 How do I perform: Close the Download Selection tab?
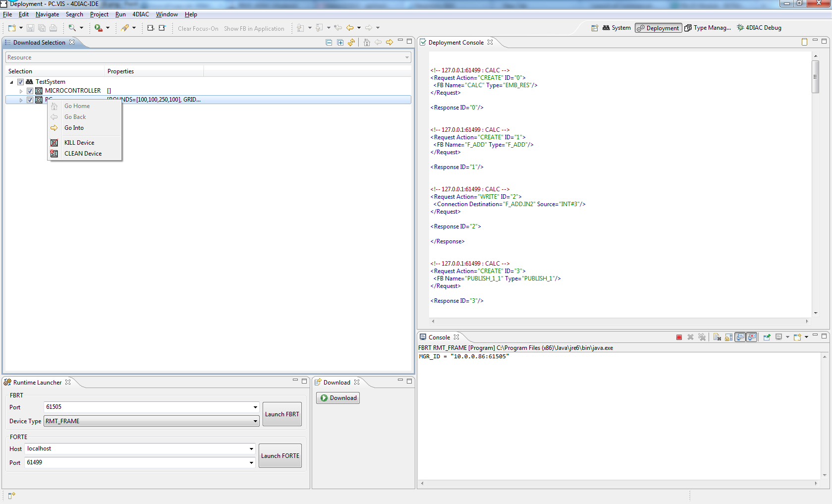[72, 42]
